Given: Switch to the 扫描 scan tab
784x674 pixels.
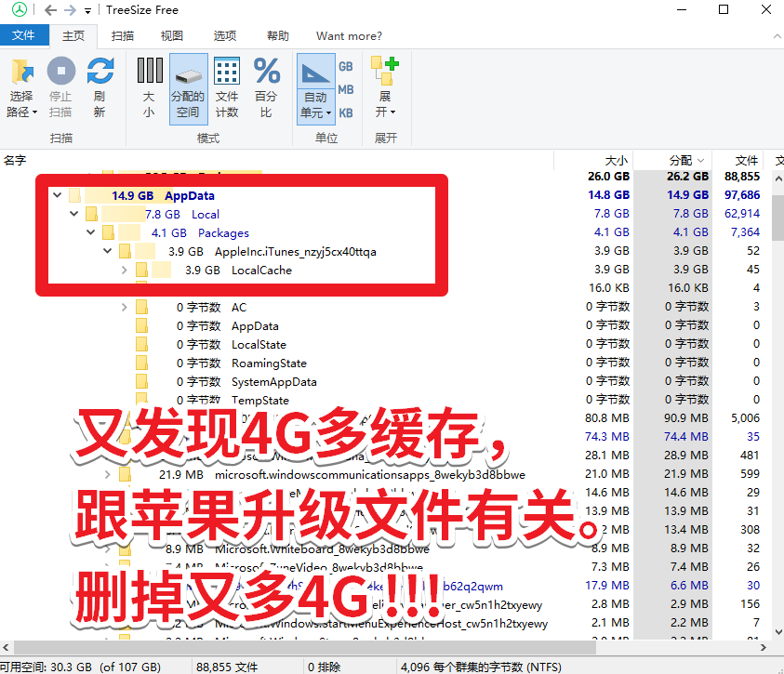Looking at the screenshot, I should (123, 36).
